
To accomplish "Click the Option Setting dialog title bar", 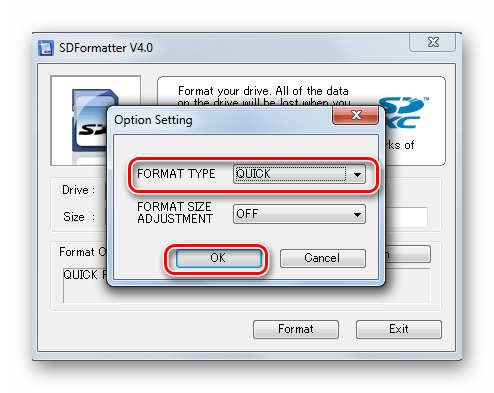I will (222, 120).
